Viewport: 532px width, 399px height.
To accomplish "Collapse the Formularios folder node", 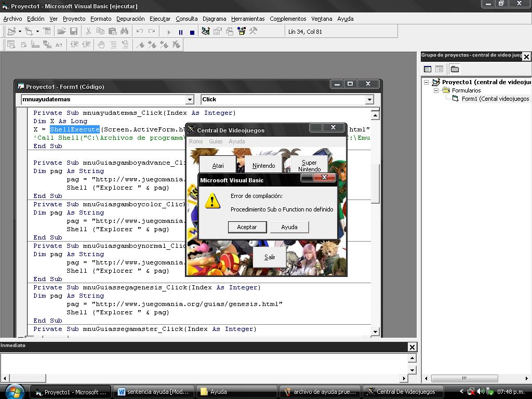I will click(436, 90).
